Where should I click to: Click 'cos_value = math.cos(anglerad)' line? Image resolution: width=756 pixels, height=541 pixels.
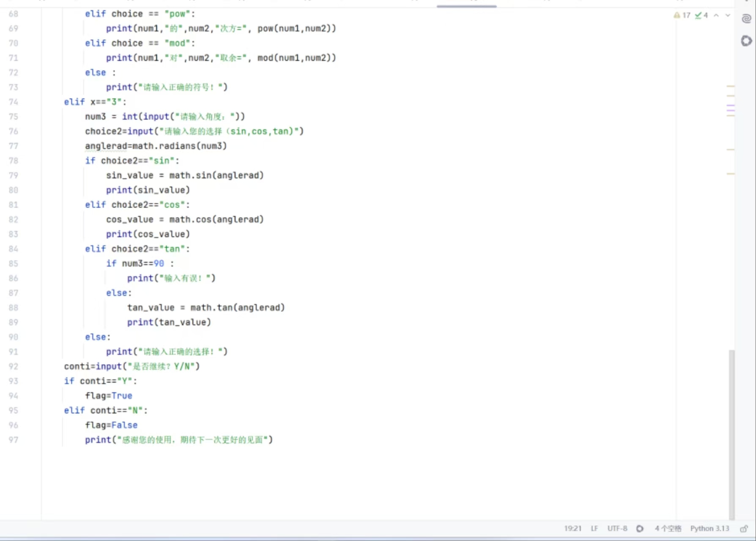pos(185,220)
